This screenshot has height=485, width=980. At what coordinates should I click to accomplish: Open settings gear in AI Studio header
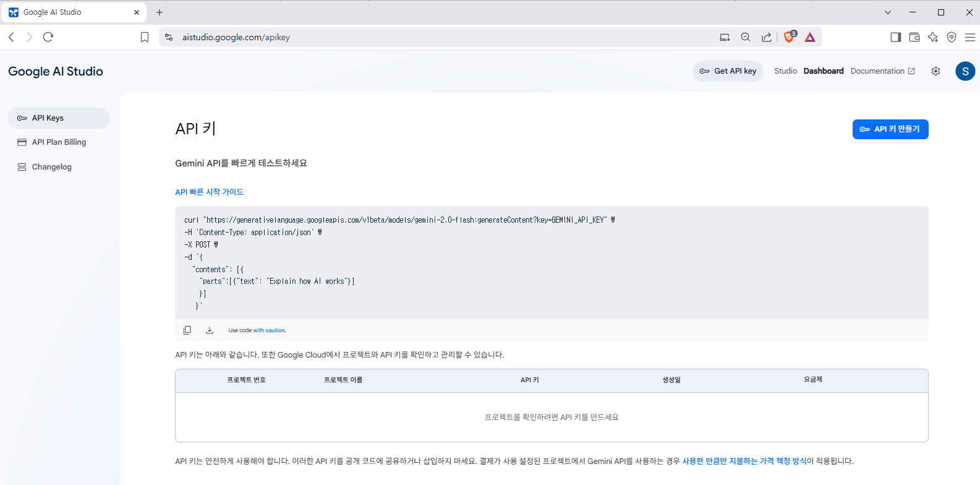pyautogui.click(x=936, y=71)
